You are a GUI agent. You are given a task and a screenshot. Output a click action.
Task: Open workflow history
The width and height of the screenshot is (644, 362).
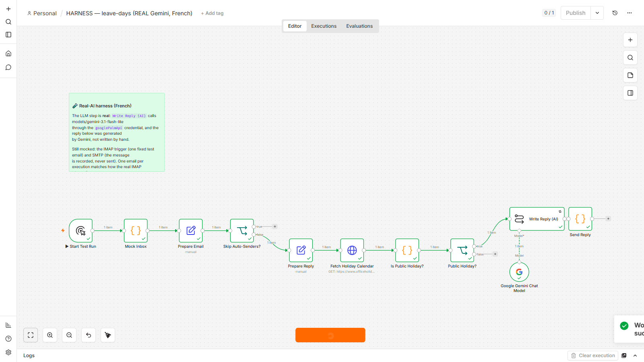click(615, 13)
